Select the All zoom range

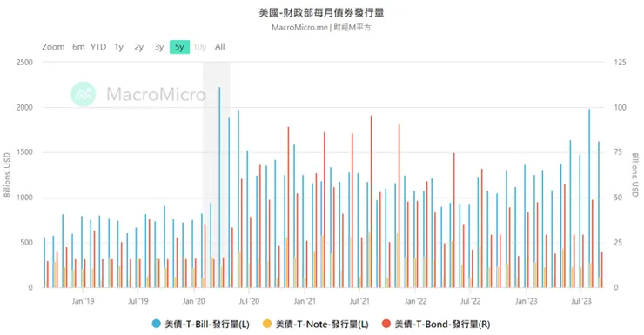click(x=219, y=47)
